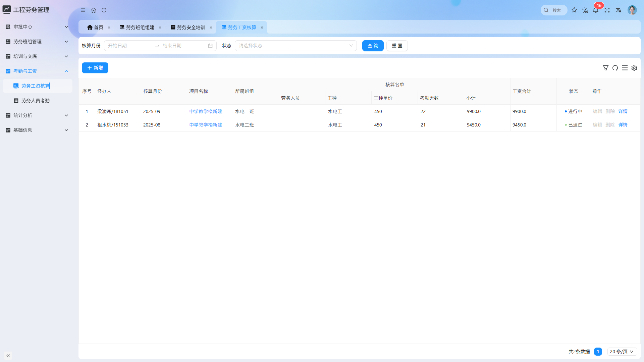
Task: Click the 开始日期 date input field
Action: (x=129, y=46)
